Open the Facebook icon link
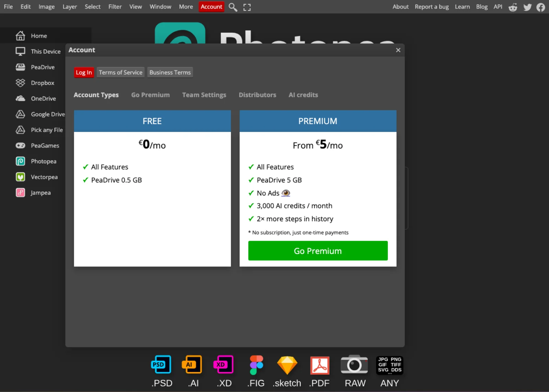 (541, 7)
